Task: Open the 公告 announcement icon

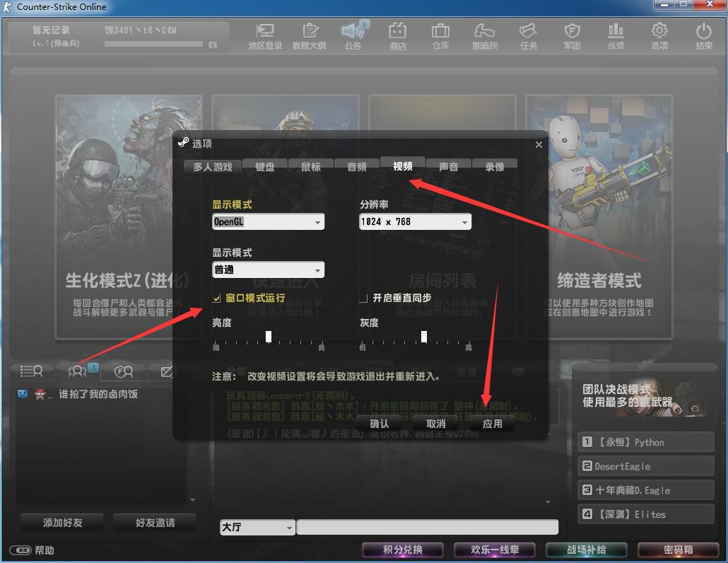Action: click(353, 37)
